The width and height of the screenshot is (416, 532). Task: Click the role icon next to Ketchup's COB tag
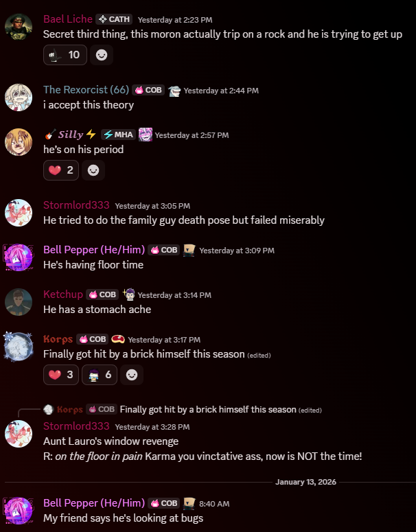point(129,294)
